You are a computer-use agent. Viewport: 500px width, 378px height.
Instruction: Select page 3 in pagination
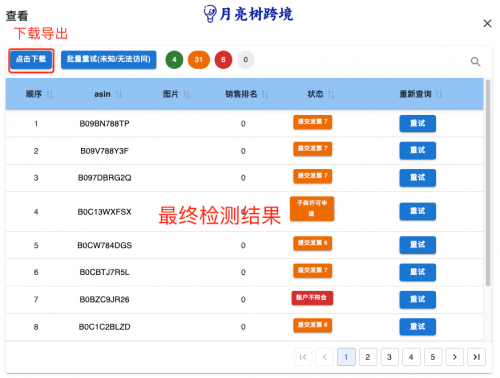coord(390,357)
